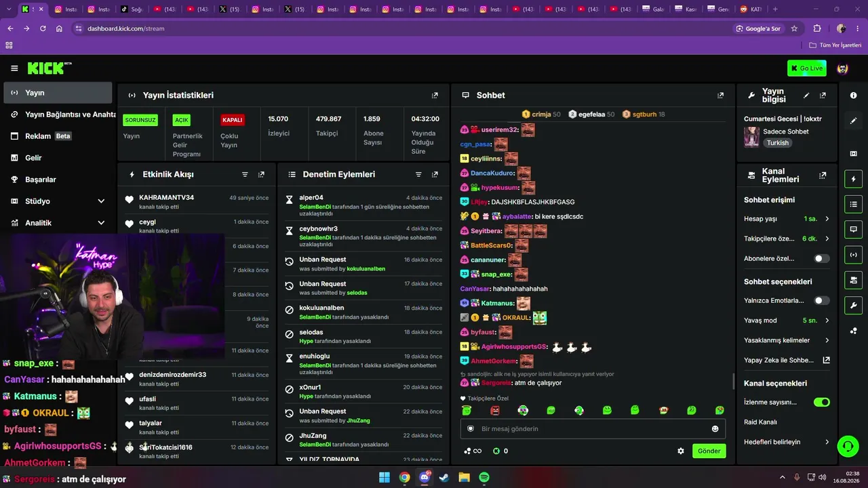The image size is (868, 488).
Task: Open Başarılar in sidebar
Action: coord(58,180)
